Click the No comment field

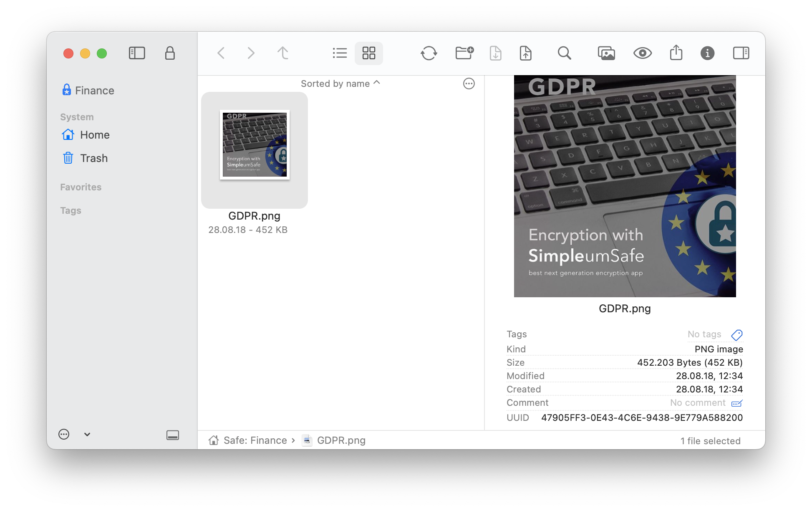698,402
